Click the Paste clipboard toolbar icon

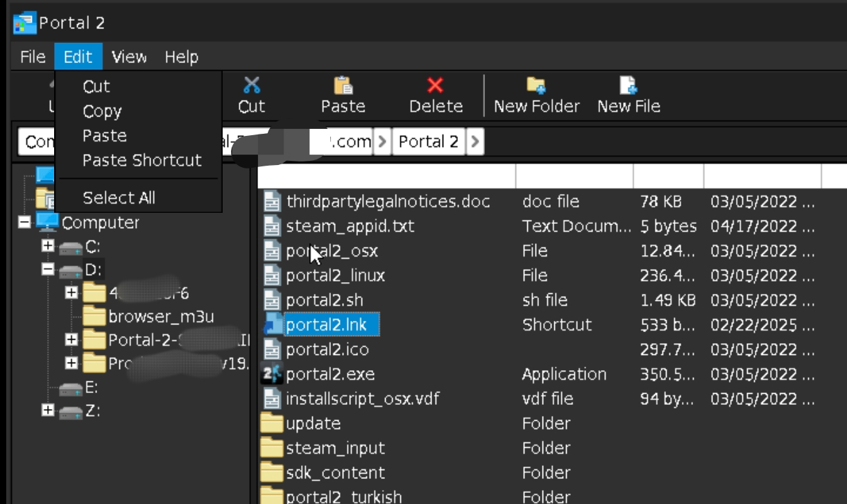point(343,85)
